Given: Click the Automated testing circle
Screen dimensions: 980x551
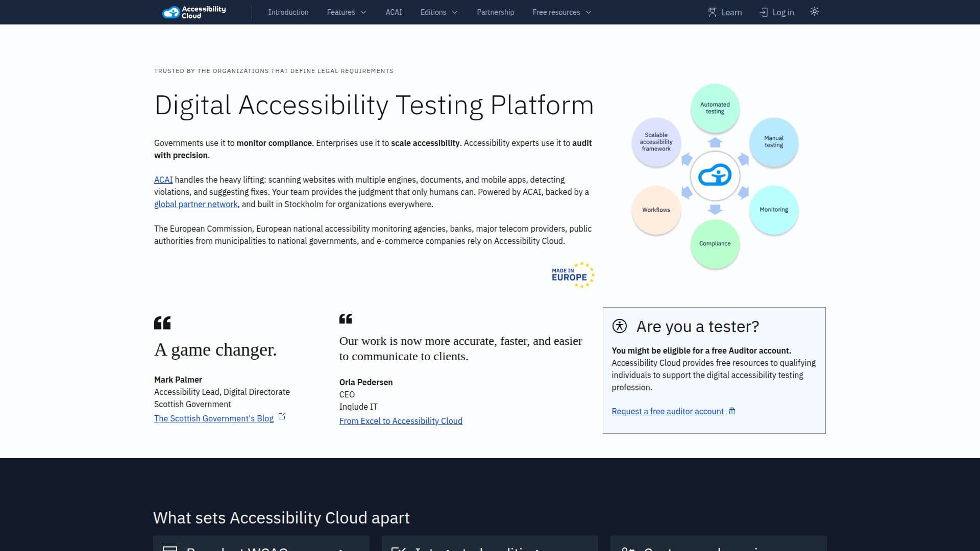Looking at the screenshot, I should [x=715, y=108].
